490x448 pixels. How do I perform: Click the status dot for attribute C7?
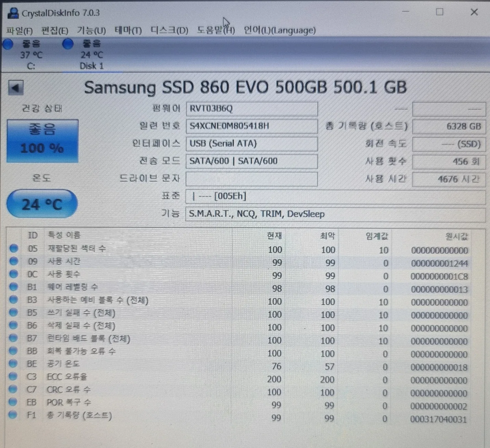13,389
